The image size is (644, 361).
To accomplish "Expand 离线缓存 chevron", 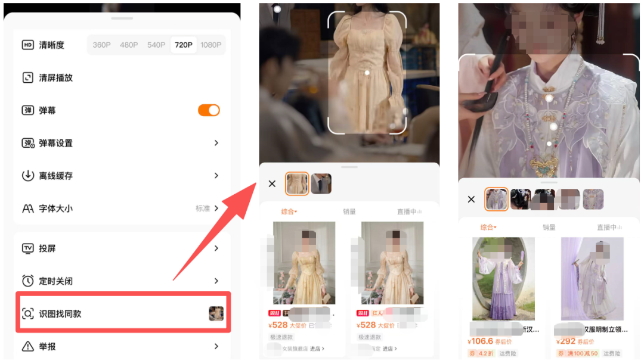I will tap(216, 176).
